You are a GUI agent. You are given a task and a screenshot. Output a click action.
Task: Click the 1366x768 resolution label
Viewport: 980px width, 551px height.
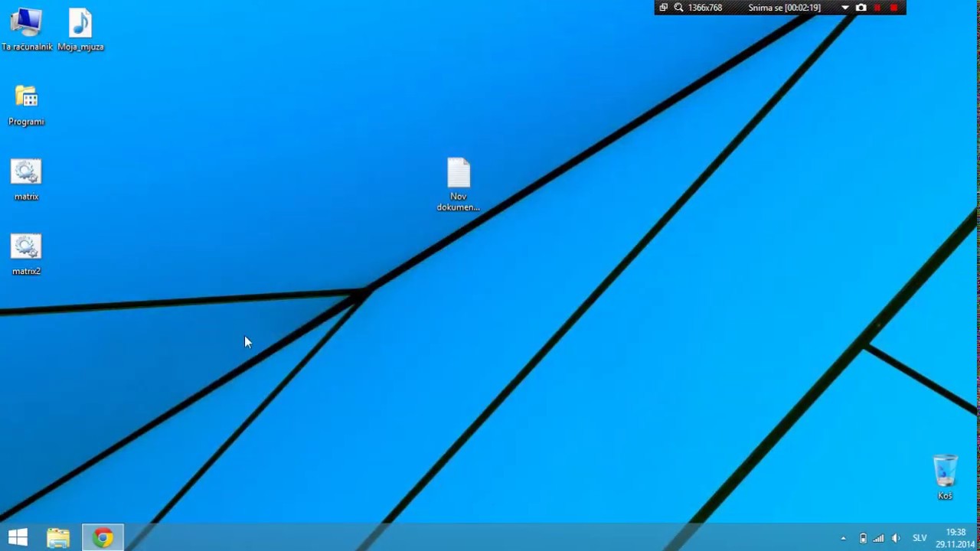[705, 8]
